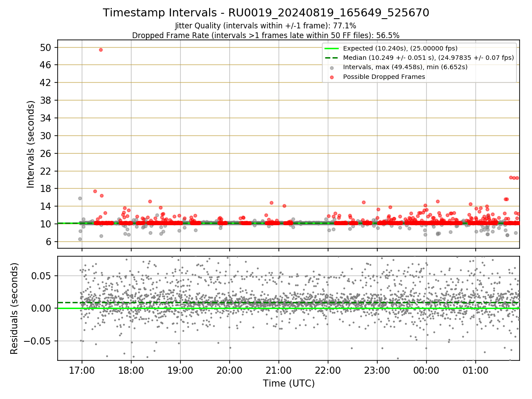
Task: Click the gray dot marker in legend
Action: point(332,67)
